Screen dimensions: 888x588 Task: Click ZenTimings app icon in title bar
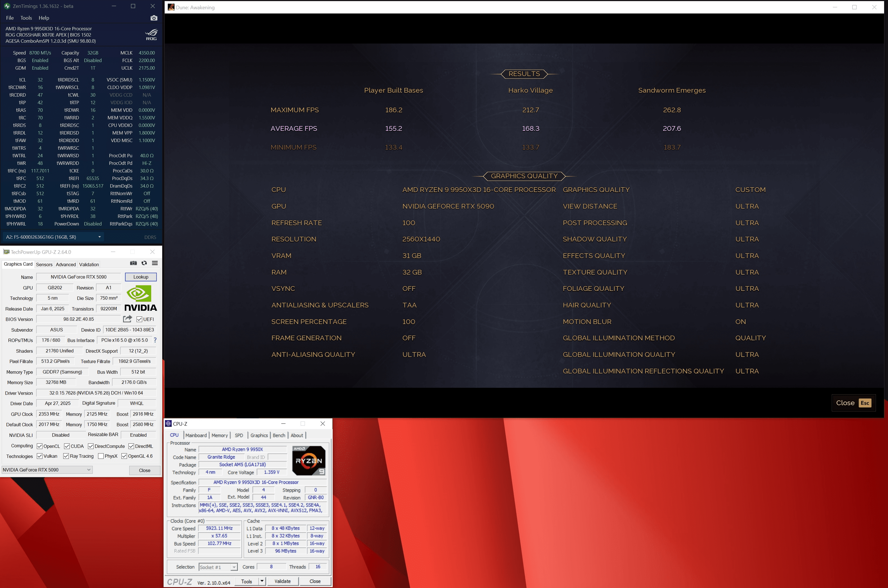[x=7, y=6]
